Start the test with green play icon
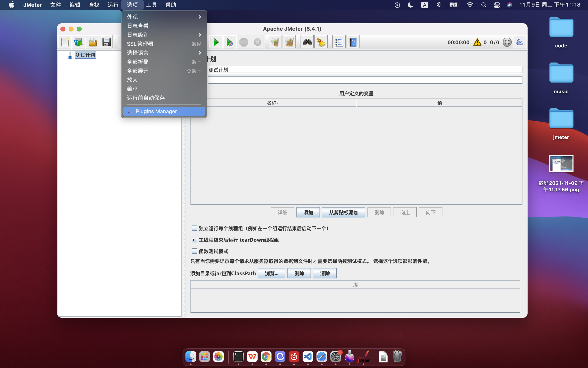 click(x=216, y=42)
